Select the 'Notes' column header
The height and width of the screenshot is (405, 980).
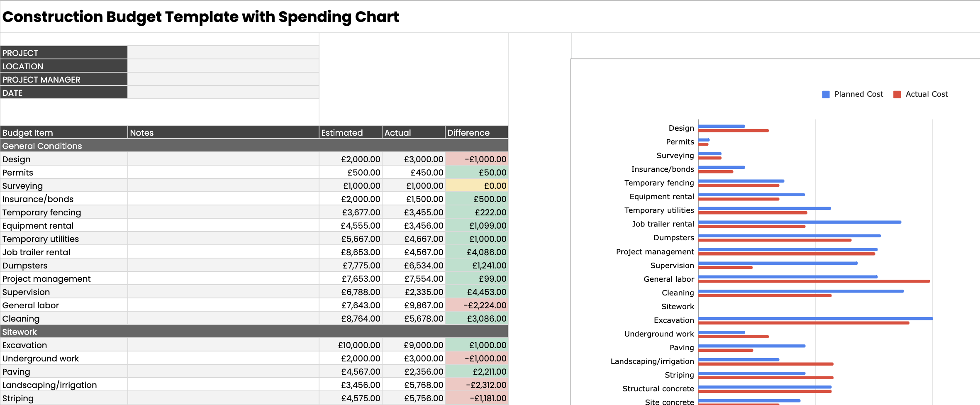(x=223, y=132)
